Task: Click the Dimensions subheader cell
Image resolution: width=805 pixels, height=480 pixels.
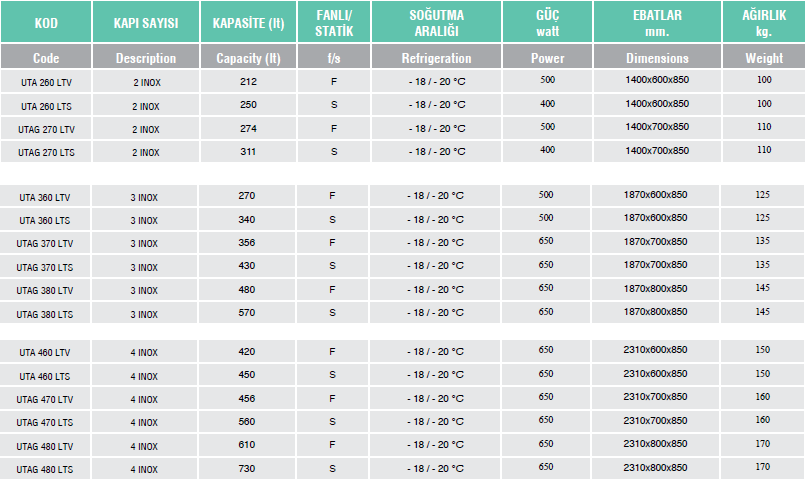Action: pyautogui.click(x=657, y=58)
